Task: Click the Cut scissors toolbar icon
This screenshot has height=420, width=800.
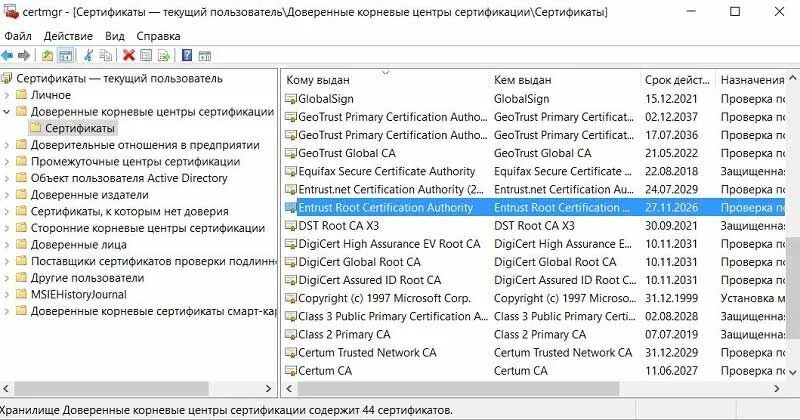Action: click(x=88, y=56)
